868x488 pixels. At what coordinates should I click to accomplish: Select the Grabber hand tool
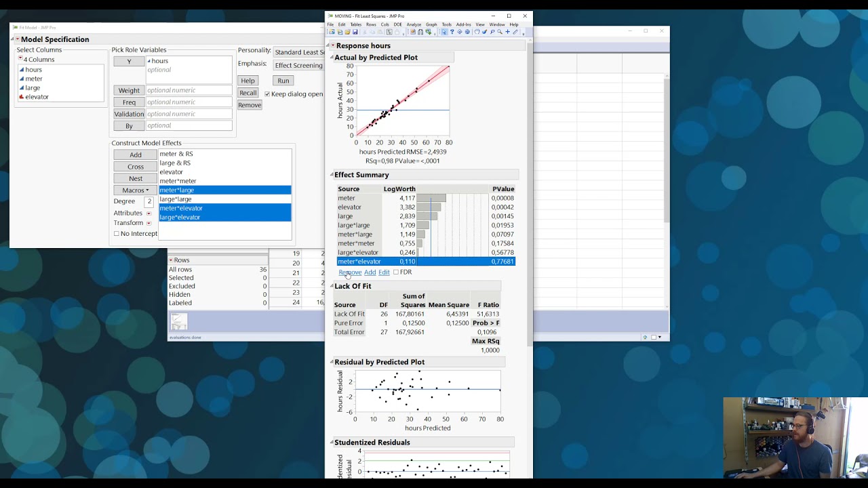(x=477, y=32)
